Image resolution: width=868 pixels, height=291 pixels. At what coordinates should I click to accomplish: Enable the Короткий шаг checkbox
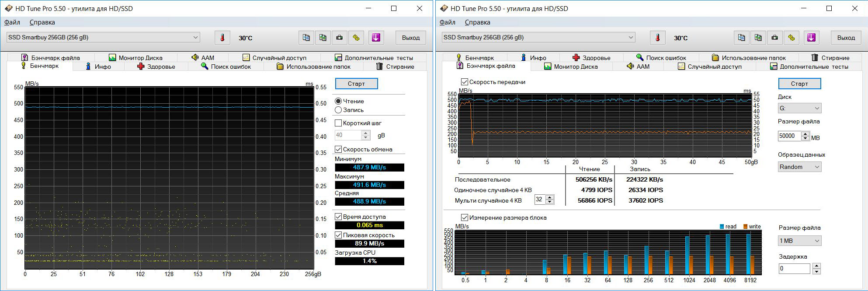tap(338, 123)
